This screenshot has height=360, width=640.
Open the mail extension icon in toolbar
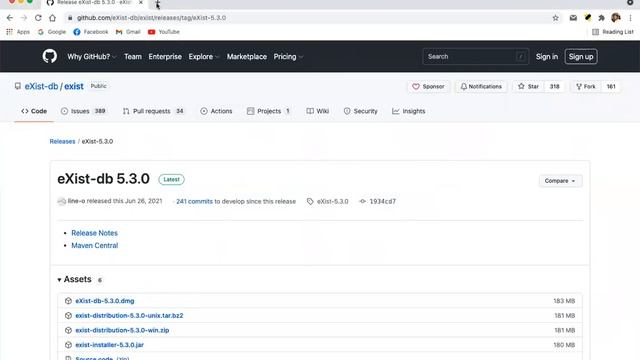(573, 18)
